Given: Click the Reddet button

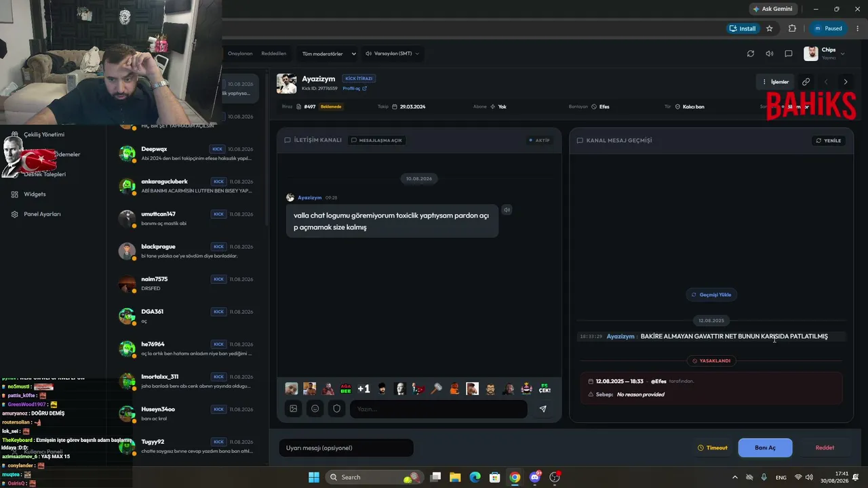Looking at the screenshot, I should [x=825, y=448].
